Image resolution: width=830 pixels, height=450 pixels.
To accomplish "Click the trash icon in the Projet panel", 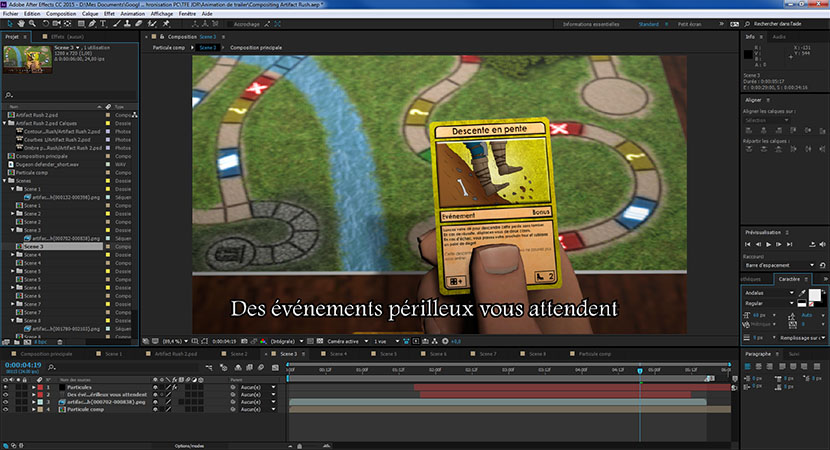I will [60, 342].
